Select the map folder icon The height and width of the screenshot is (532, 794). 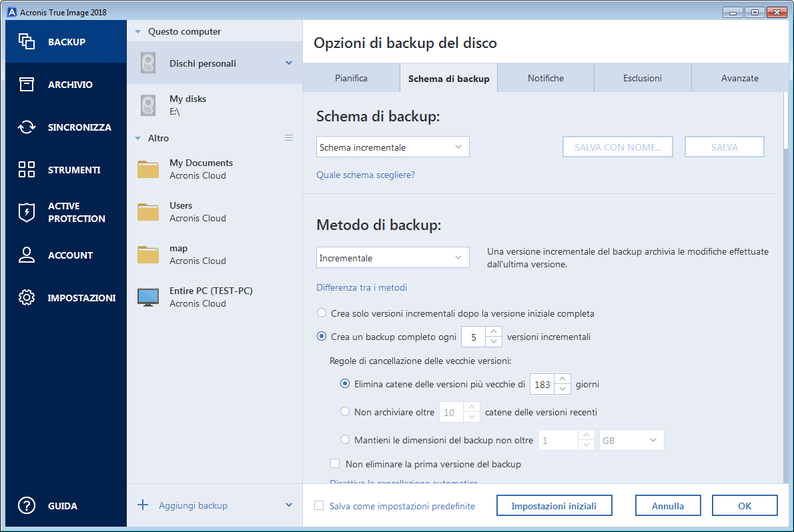(148, 254)
